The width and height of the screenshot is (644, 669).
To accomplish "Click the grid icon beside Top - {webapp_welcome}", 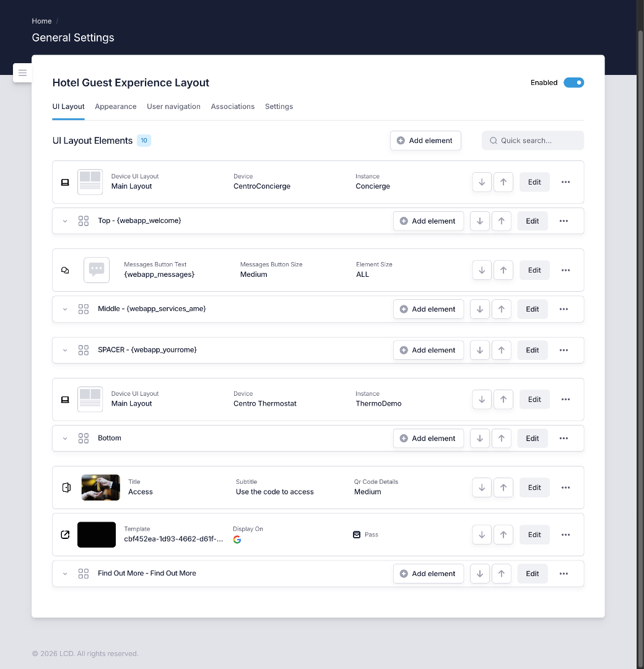I will tap(84, 221).
